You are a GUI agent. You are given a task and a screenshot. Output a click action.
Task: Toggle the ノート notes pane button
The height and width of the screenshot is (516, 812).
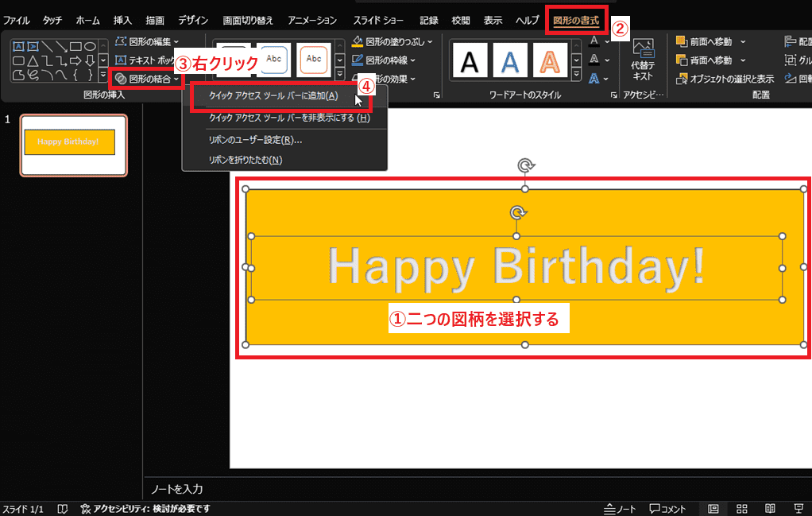coord(620,509)
